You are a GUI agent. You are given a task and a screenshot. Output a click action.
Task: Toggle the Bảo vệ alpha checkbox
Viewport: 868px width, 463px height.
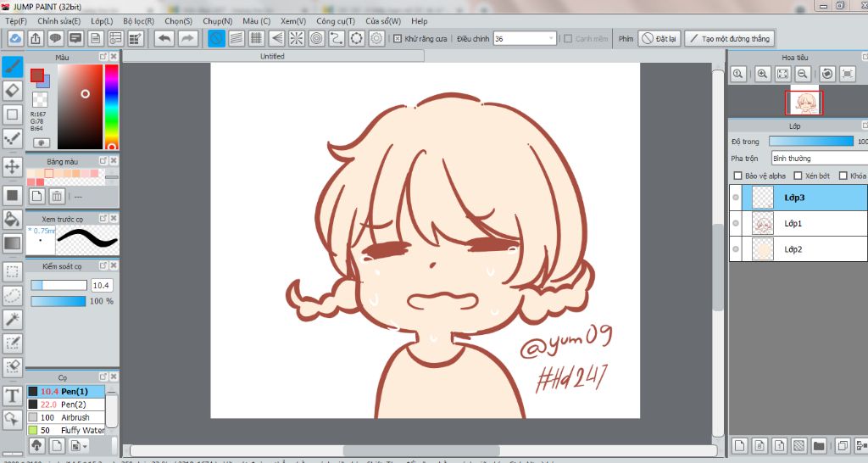737,176
